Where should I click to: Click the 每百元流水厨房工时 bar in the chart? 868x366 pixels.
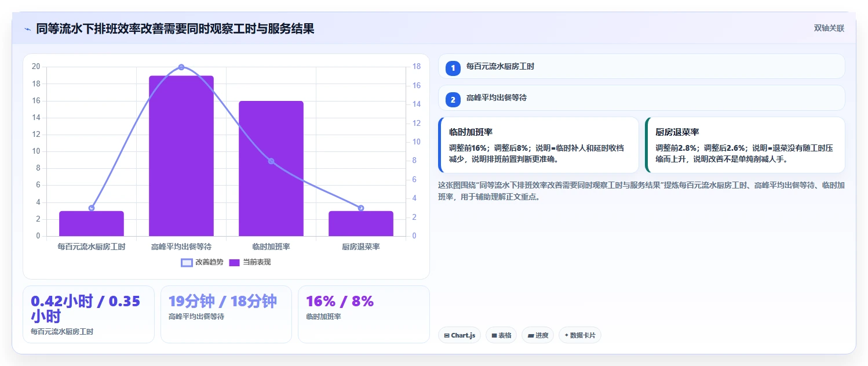click(92, 224)
